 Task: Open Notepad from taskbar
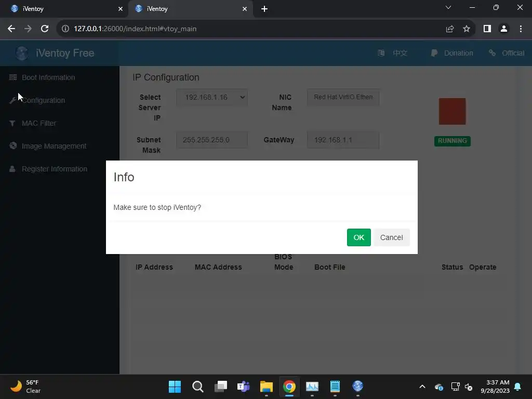coord(335,387)
